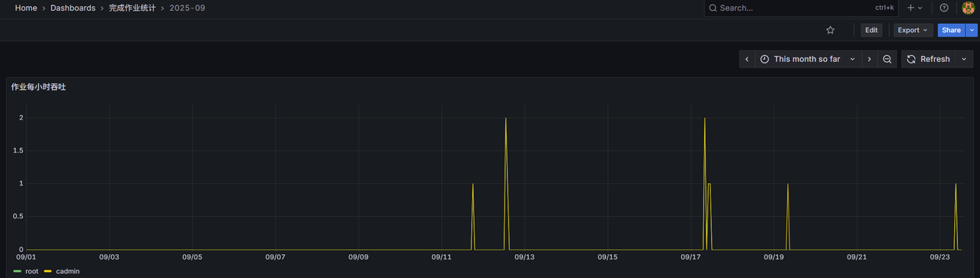Shift time range backward
The height and width of the screenshot is (278, 980).
(747, 59)
